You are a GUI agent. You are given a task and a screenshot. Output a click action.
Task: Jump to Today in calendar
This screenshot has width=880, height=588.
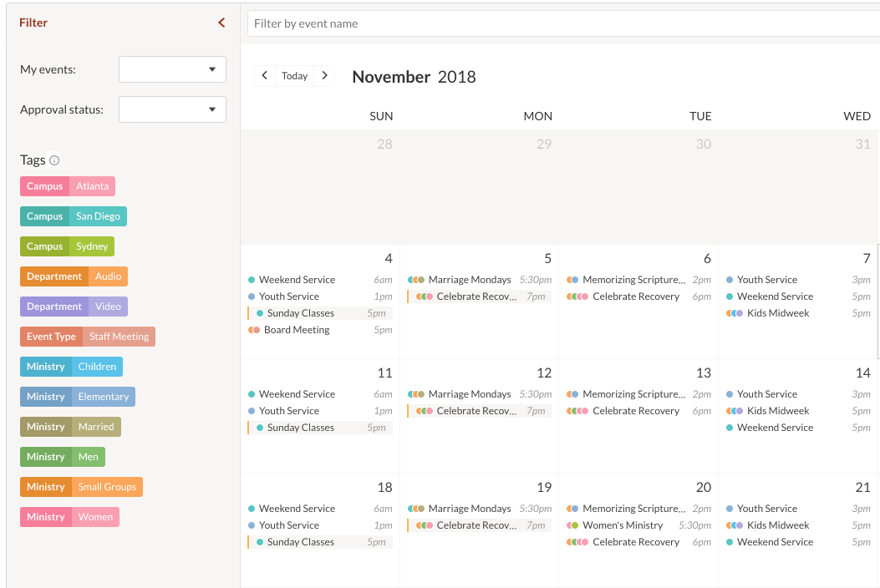pos(294,76)
